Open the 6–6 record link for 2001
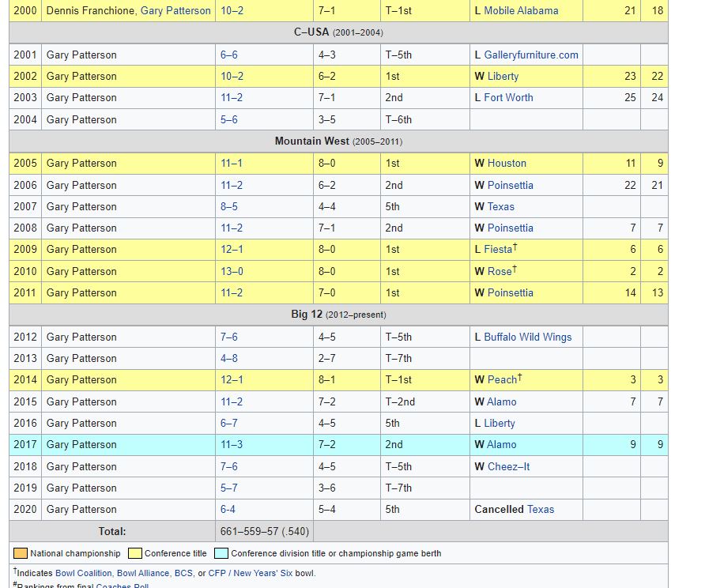Image resolution: width=724 pixels, height=588 pixels. 229,55
